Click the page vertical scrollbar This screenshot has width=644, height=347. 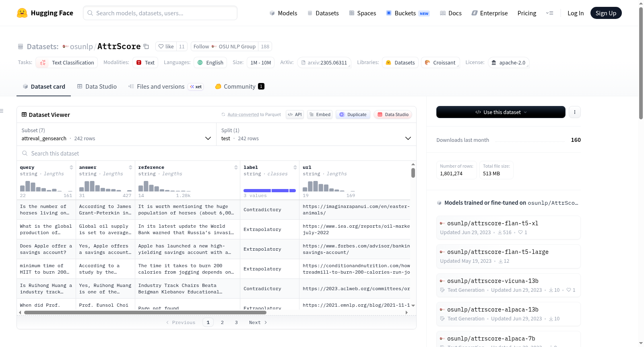641,63
